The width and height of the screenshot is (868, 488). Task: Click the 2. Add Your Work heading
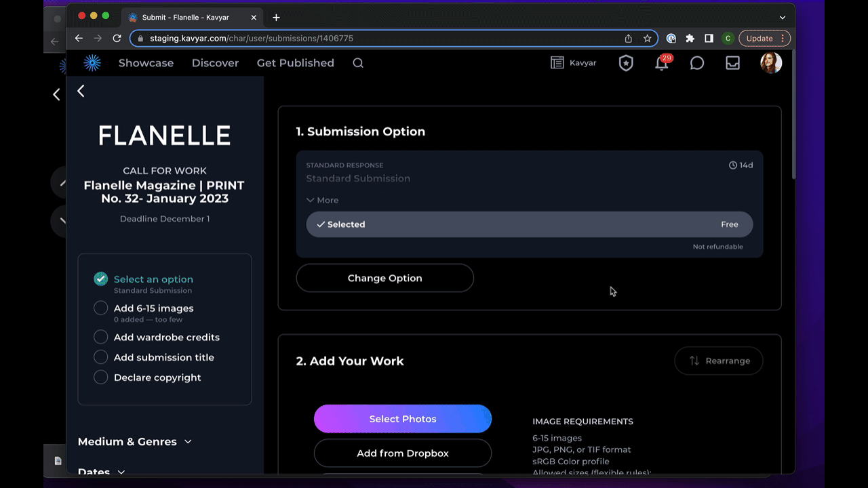click(350, 361)
